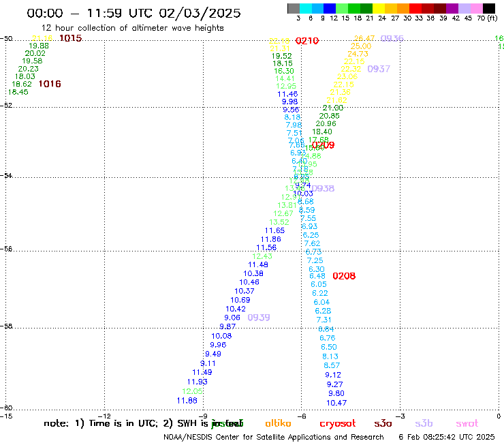Click the NOAA/NESDIS Center credit line
Image resolution: width=504 pixels, height=443 pixels.
[x=274, y=437]
